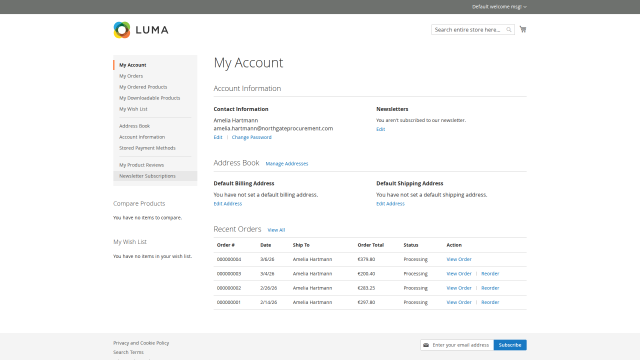Click the Compare Products heading
The width and height of the screenshot is (640, 360).
139,204
